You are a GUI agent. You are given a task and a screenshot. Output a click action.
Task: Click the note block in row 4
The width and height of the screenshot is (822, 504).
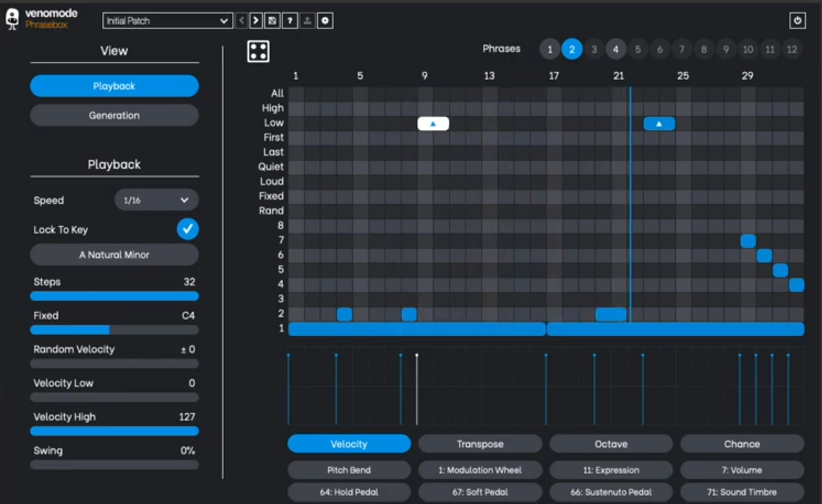click(x=797, y=285)
